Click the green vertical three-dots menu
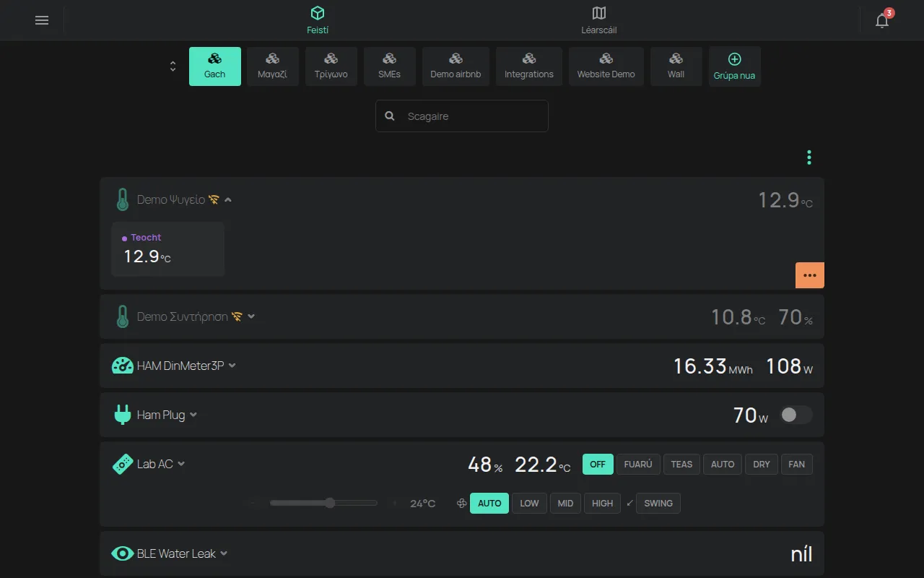The height and width of the screenshot is (578, 924). (x=809, y=157)
